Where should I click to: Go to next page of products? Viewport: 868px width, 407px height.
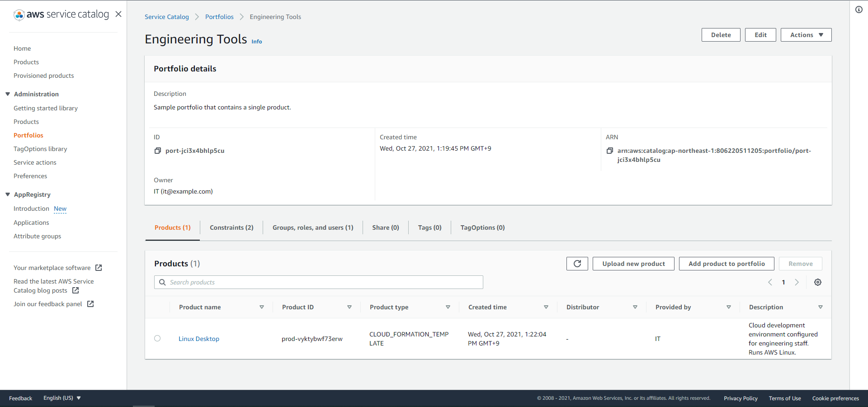click(x=797, y=282)
